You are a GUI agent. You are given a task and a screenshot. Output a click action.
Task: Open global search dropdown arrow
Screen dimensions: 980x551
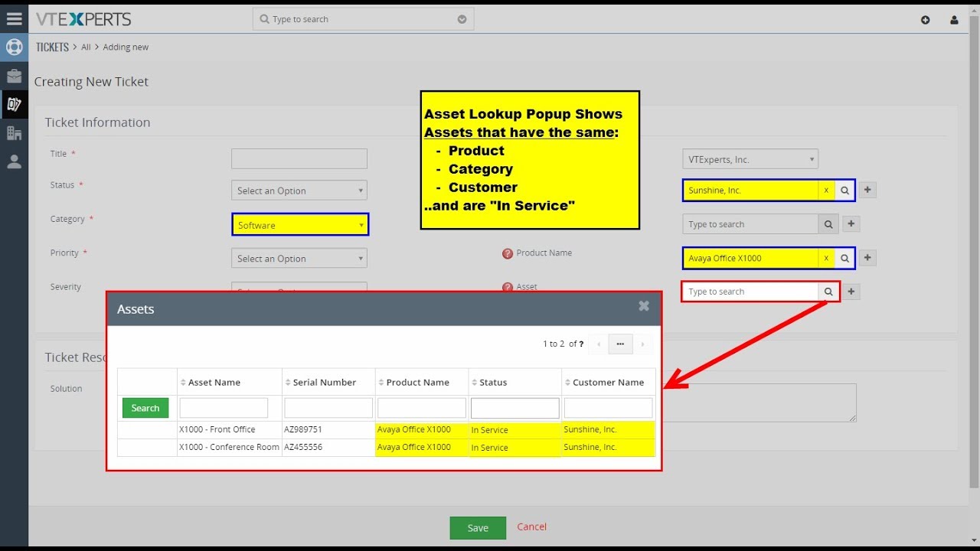pyautogui.click(x=462, y=19)
